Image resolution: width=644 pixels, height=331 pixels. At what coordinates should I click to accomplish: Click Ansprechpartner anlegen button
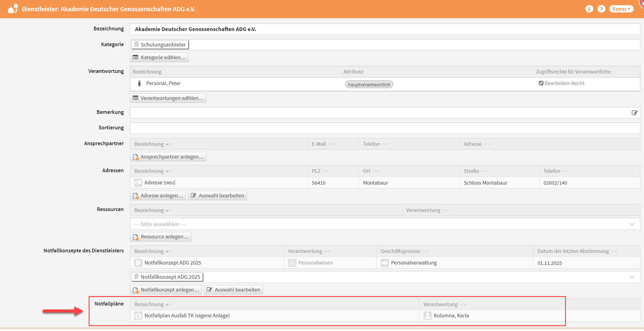[x=168, y=157]
